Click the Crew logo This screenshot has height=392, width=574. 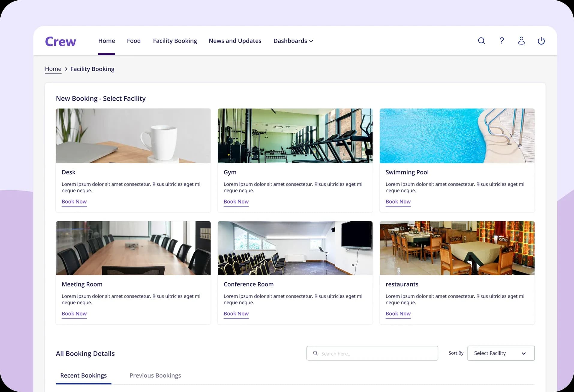[60, 41]
